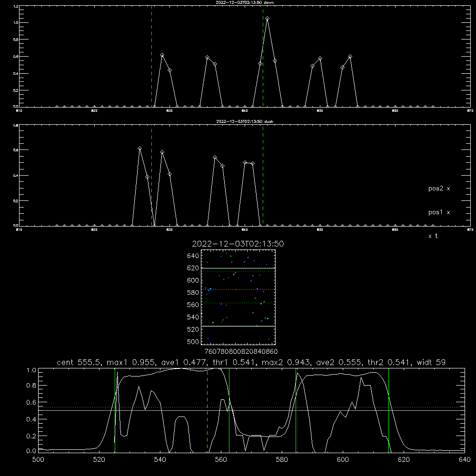Click the '520' x-axis label of the bottom plot
Image resolution: width=476 pixels, height=476 pixels.
coord(99,460)
